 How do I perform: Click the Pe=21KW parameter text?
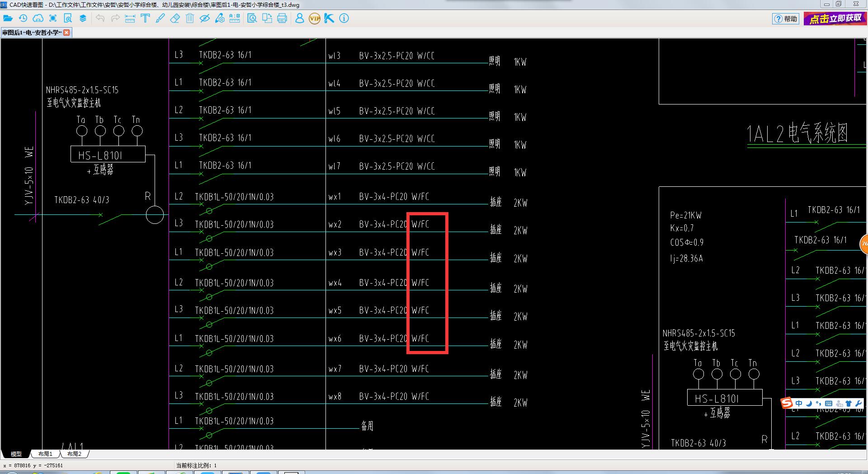(x=686, y=215)
